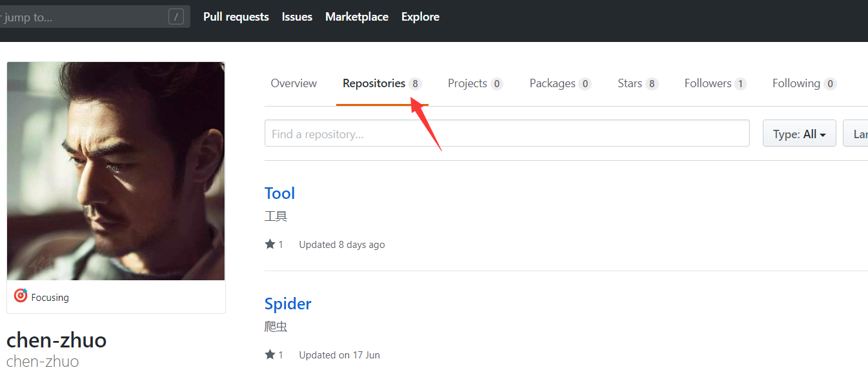Image resolution: width=868 pixels, height=381 pixels.
Task: Focus the Find a repository search field
Action: point(507,134)
